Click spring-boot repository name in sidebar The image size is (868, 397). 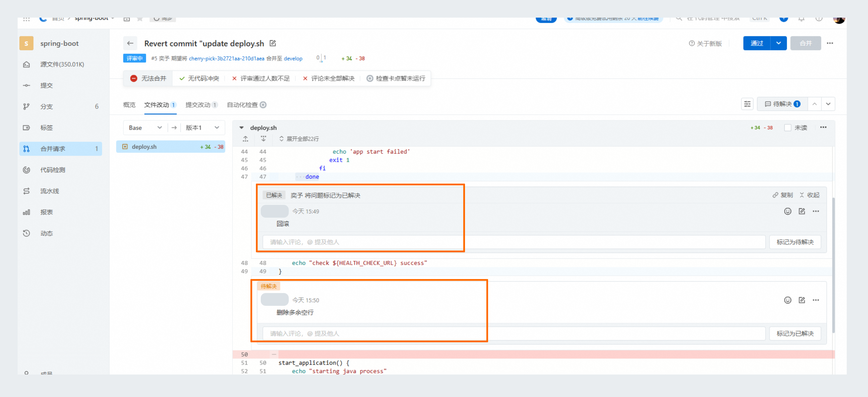[x=59, y=43]
